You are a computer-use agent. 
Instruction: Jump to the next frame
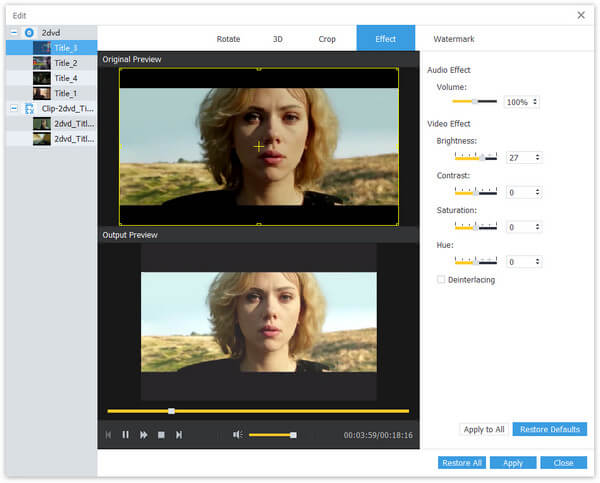[x=179, y=435]
